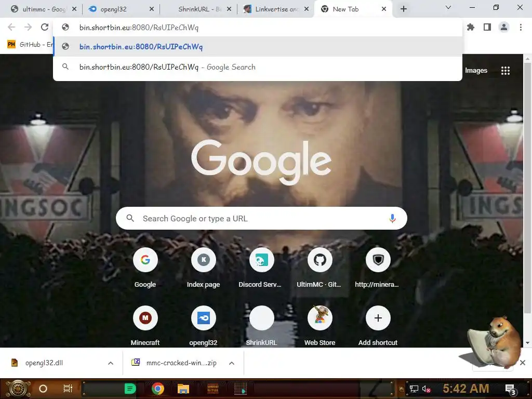Close the ShrinkURL tab
Viewport: 532px width, 399px height.
[x=229, y=9]
